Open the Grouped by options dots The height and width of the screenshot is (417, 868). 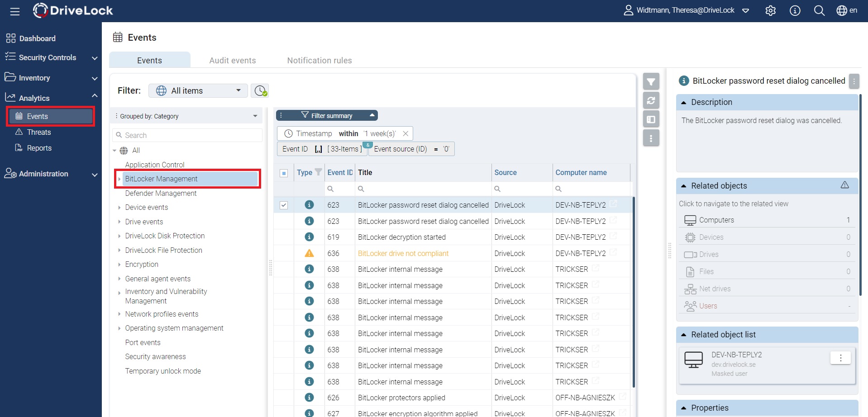click(x=116, y=116)
